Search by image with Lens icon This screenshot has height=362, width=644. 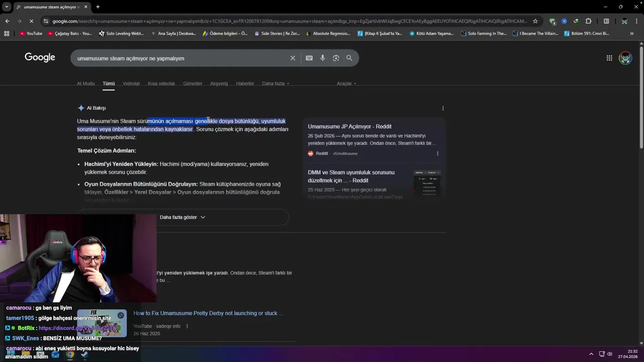pos(336,58)
